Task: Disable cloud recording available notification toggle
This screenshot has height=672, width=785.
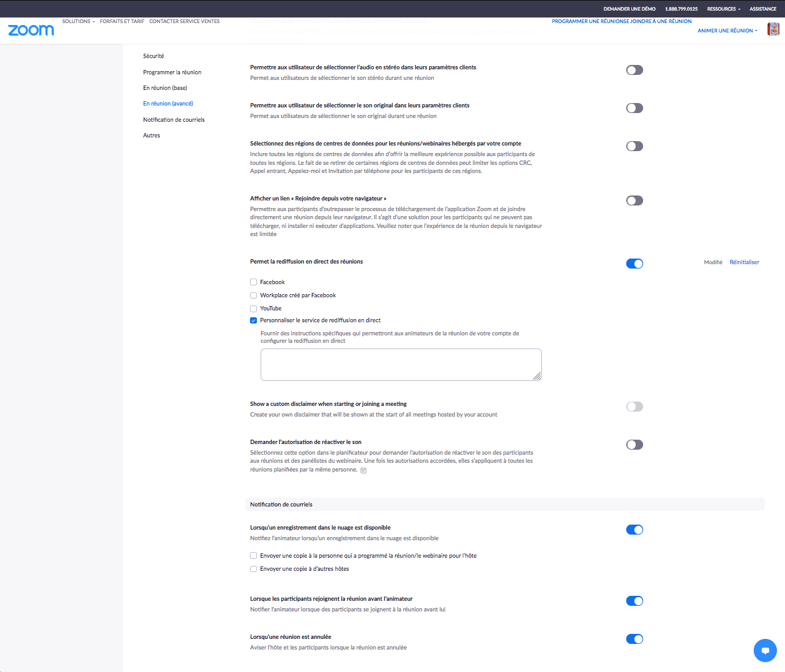Action: tap(634, 530)
